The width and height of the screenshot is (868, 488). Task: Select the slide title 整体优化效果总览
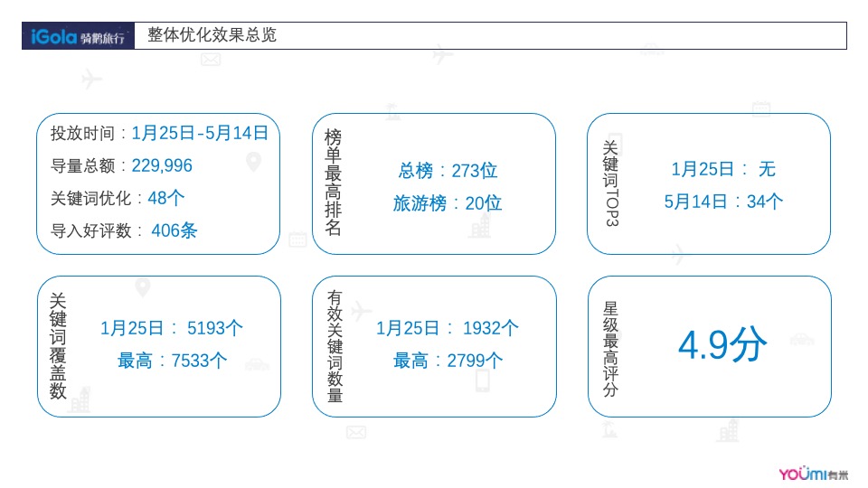(x=212, y=35)
